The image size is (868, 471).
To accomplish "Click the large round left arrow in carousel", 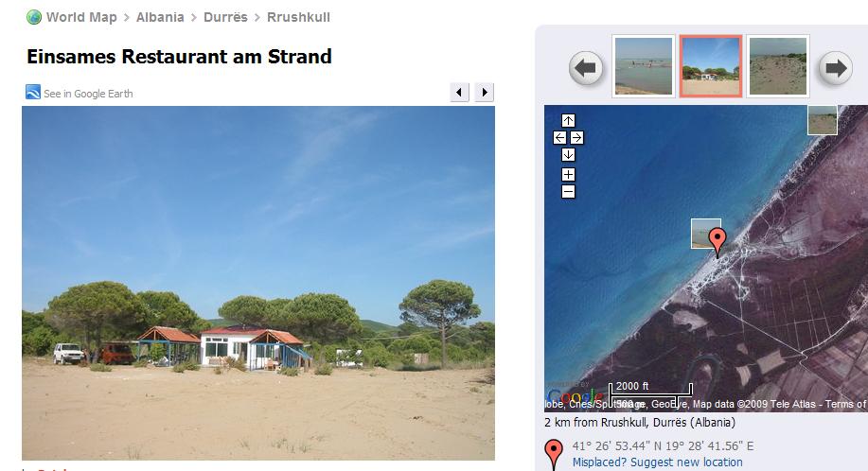I will [x=586, y=68].
